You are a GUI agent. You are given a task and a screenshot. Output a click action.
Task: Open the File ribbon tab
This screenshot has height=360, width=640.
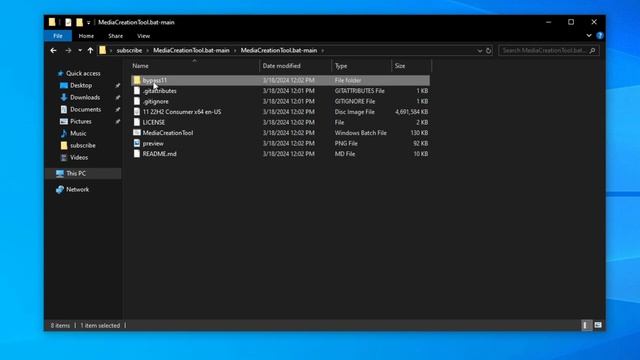coord(58,36)
